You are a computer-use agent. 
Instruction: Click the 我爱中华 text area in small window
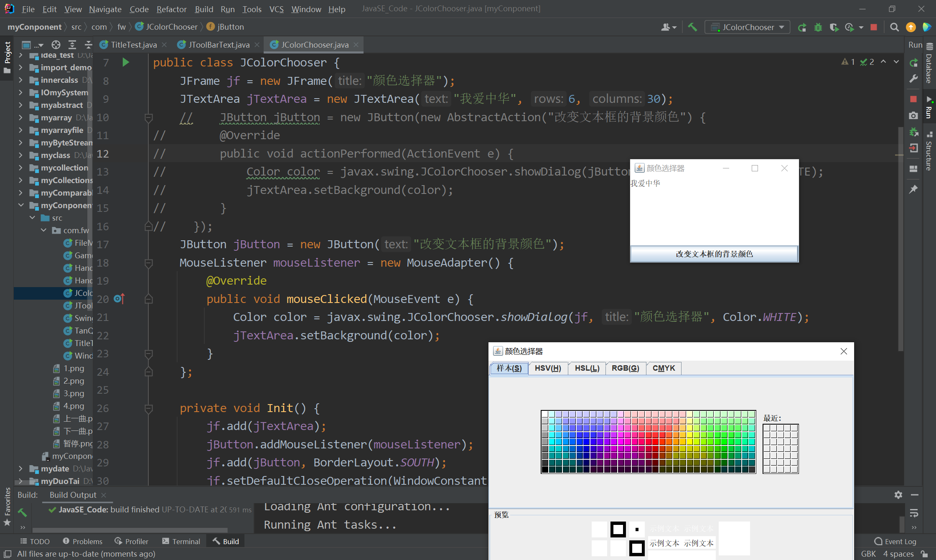click(714, 211)
